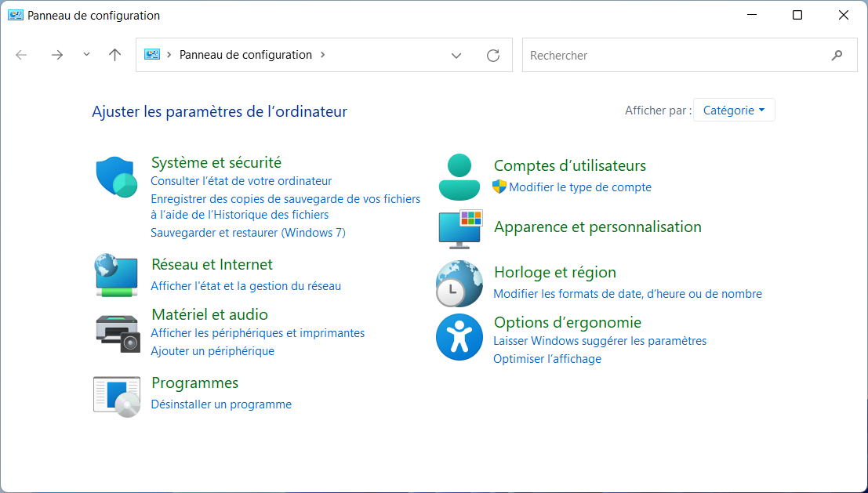This screenshot has height=493, width=868.
Task: Open Ajouter un périphérique link
Action: 212,351
